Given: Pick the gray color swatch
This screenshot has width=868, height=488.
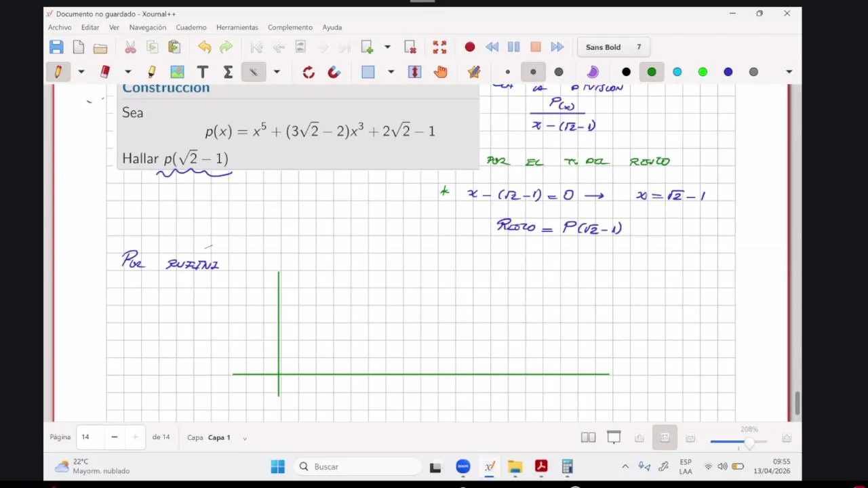Looking at the screenshot, I should pyautogui.click(x=753, y=72).
